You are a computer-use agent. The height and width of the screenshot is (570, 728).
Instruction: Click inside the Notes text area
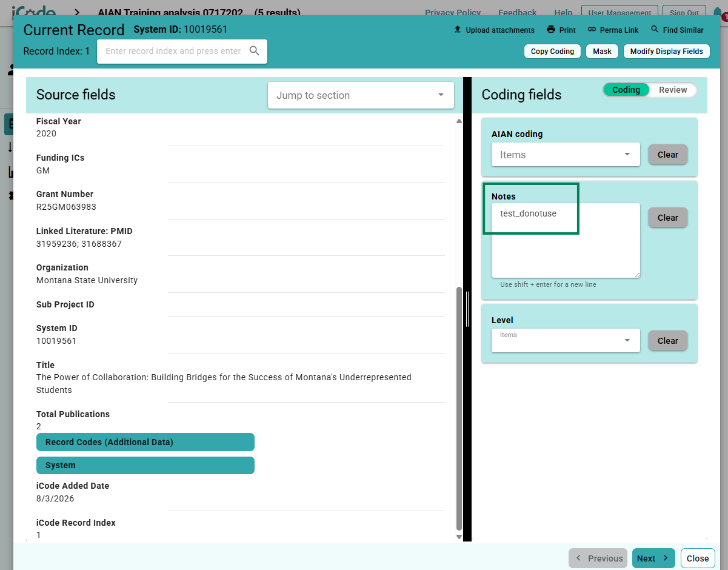point(566,241)
